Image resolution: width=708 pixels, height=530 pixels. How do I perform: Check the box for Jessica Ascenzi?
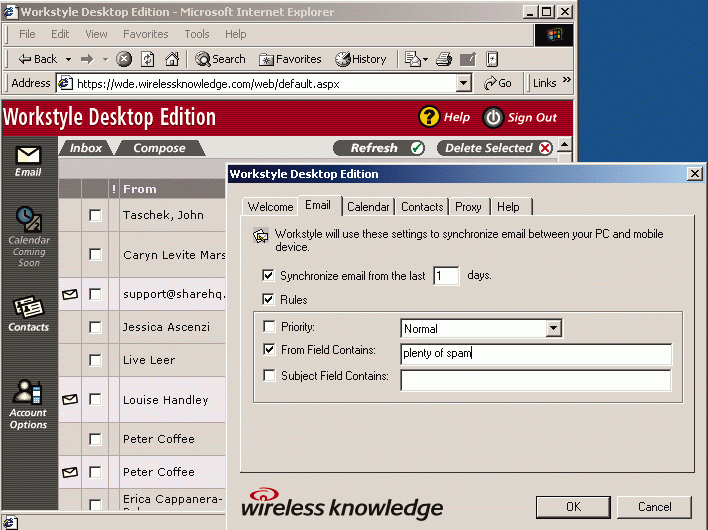coord(95,327)
